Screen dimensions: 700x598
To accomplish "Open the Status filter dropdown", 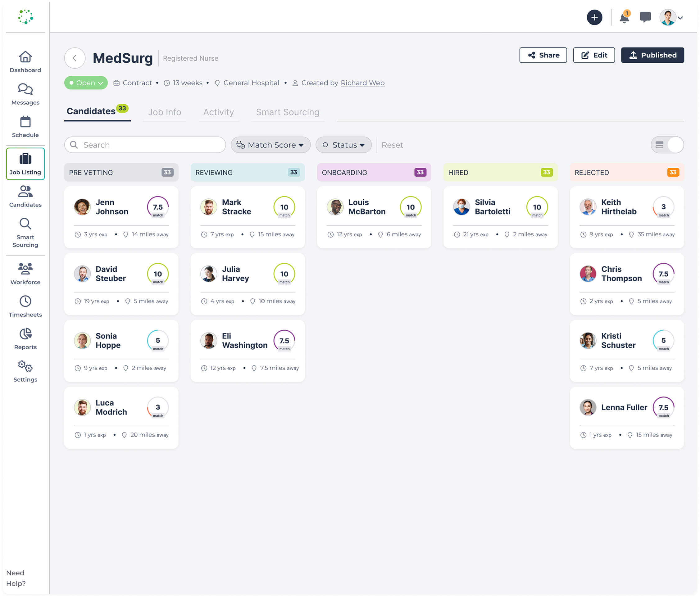I will click(x=343, y=145).
